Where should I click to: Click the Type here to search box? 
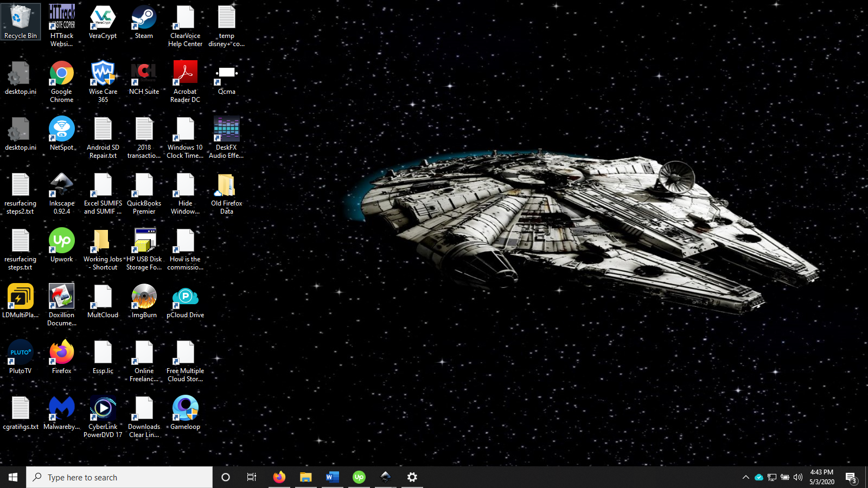coord(119,477)
